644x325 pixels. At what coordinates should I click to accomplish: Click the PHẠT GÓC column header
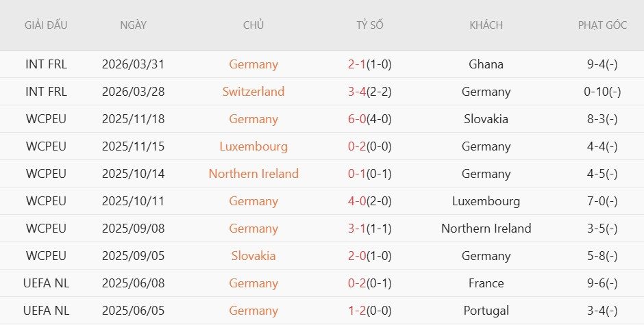click(602, 25)
